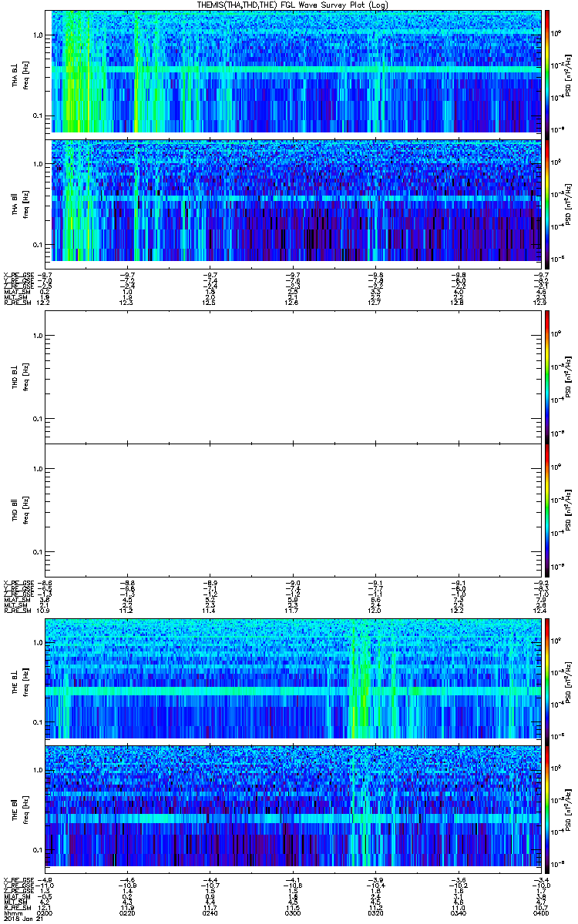Click the X_RE_GSE row label under THE panels
Viewport: 578px width, 924px height.
coord(18,879)
